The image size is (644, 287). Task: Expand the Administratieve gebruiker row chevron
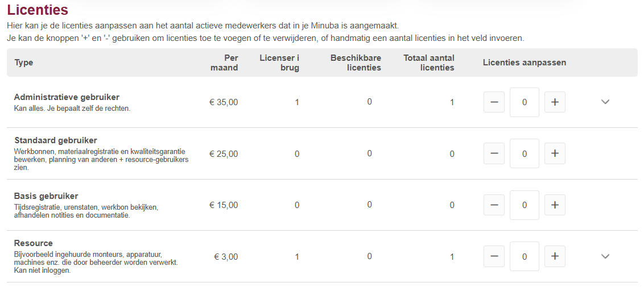605,102
